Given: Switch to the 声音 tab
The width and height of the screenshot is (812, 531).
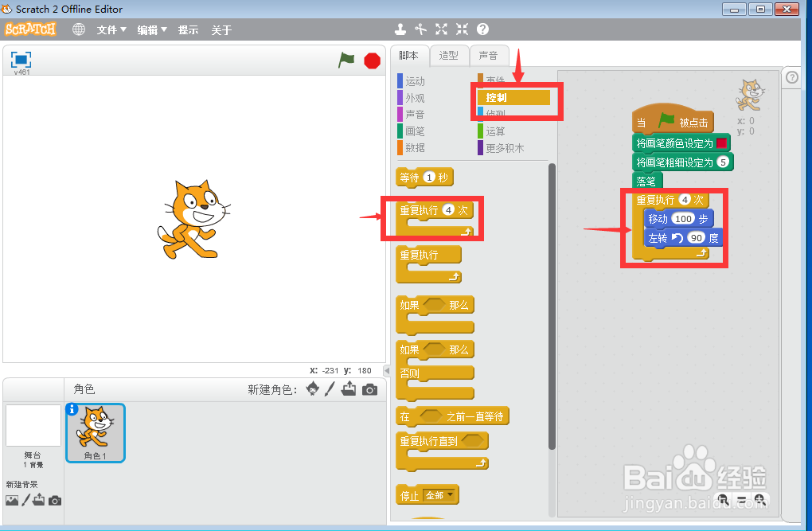Looking at the screenshot, I should click(488, 56).
